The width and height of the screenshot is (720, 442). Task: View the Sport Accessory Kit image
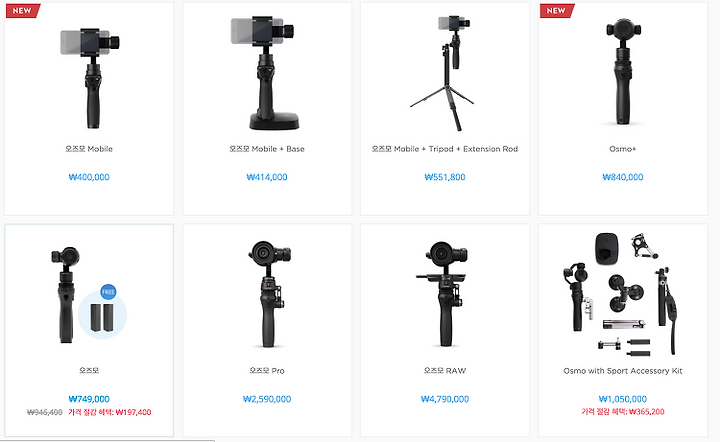(623, 295)
